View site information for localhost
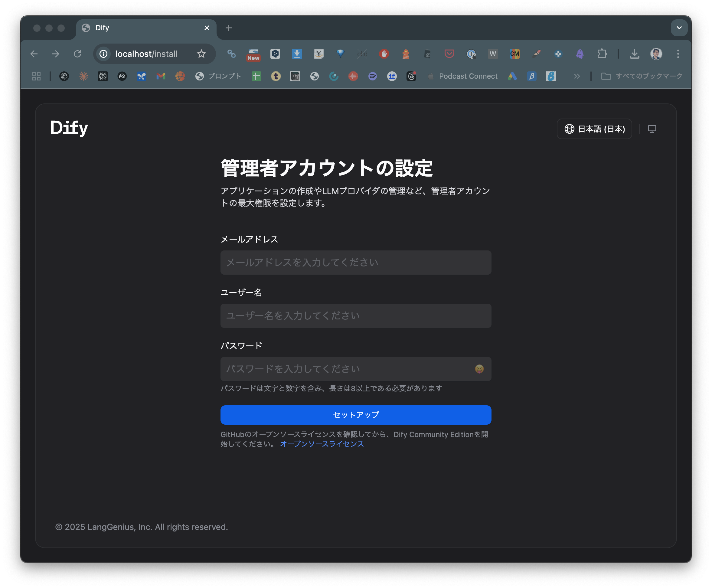 pyautogui.click(x=103, y=54)
